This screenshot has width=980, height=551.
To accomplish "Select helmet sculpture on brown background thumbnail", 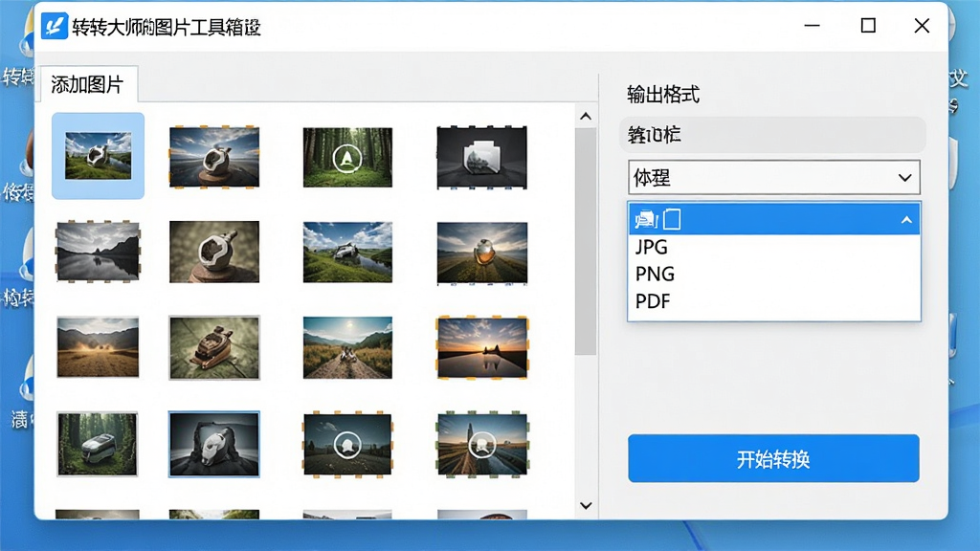I will click(x=214, y=252).
